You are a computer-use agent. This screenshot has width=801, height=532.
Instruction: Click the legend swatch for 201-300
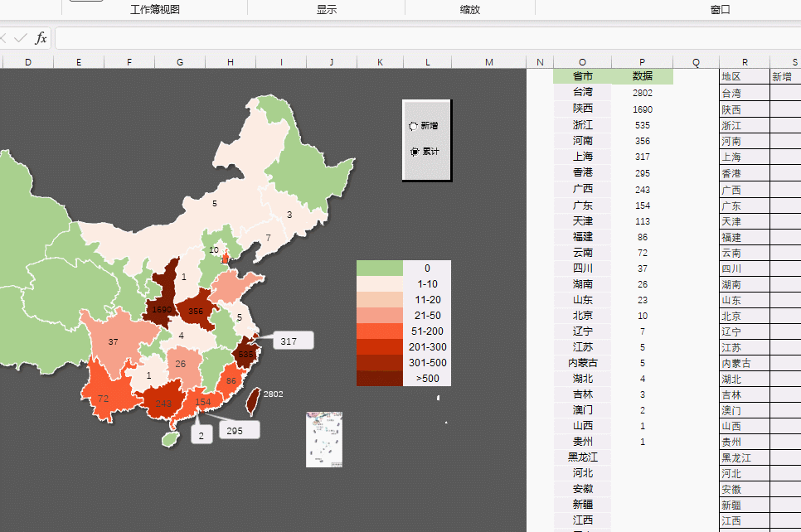(380, 347)
